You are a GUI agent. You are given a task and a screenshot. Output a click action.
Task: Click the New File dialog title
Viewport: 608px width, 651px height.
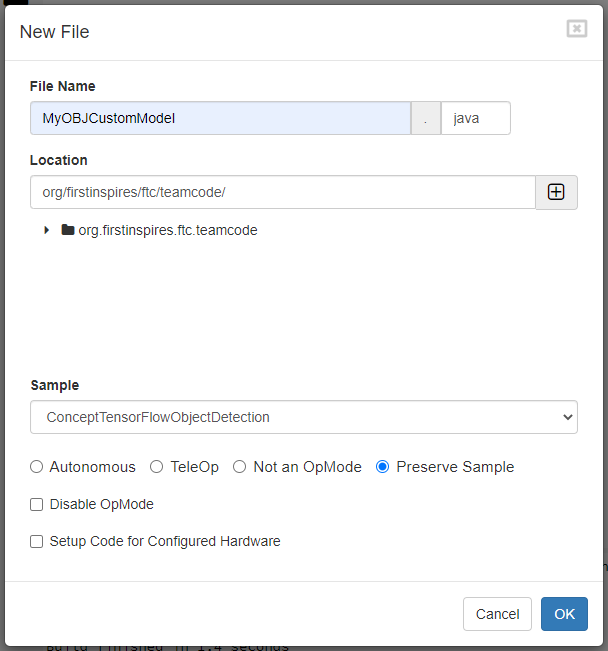tap(55, 32)
